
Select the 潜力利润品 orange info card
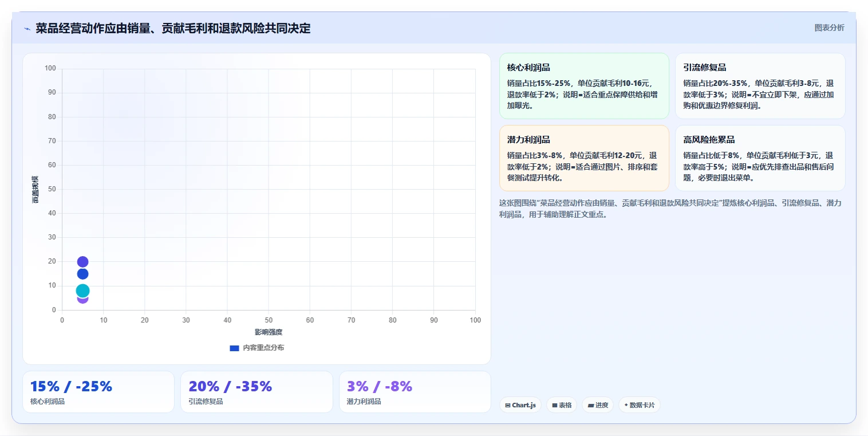coord(584,158)
